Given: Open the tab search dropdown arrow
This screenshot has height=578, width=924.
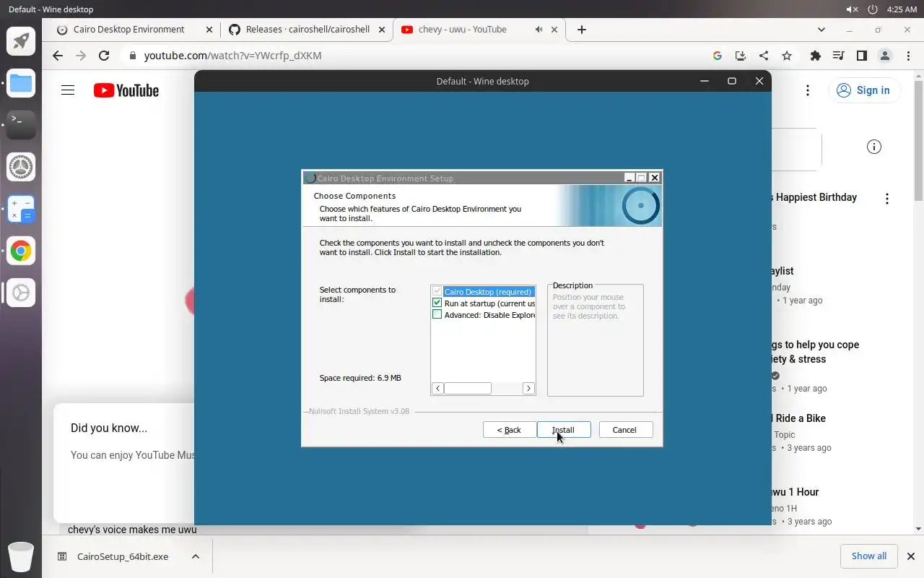Looking at the screenshot, I should (x=821, y=30).
